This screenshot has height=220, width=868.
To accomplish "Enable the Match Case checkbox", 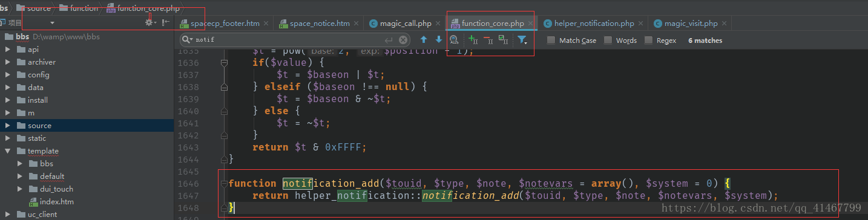I will 551,40.
